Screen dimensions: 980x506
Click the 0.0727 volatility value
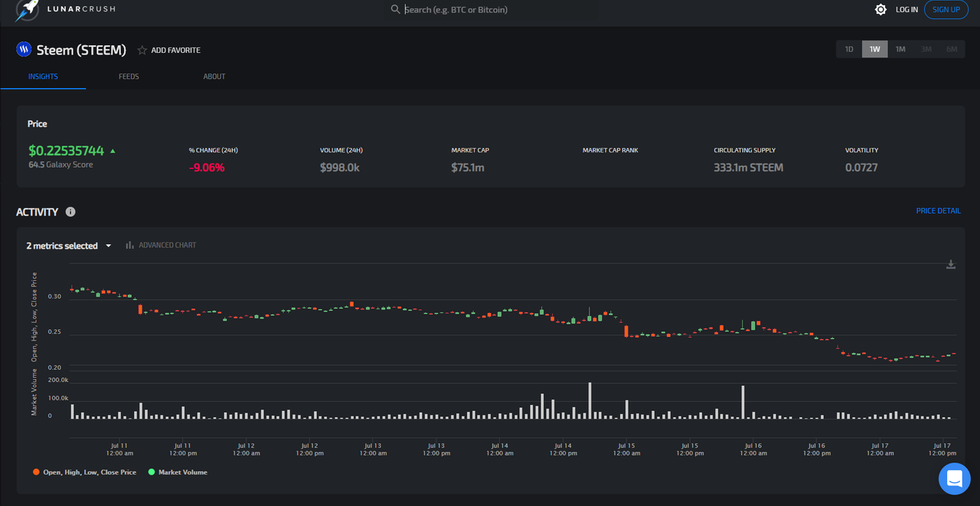[861, 168]
